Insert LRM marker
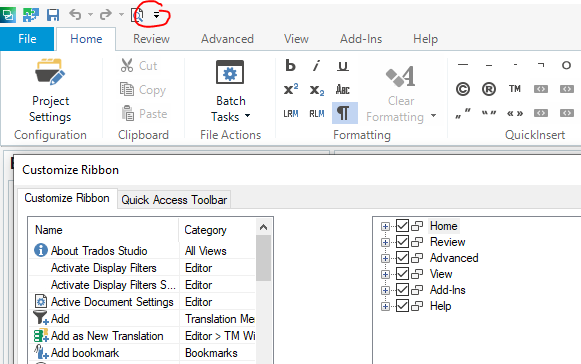 coord(290,113)
